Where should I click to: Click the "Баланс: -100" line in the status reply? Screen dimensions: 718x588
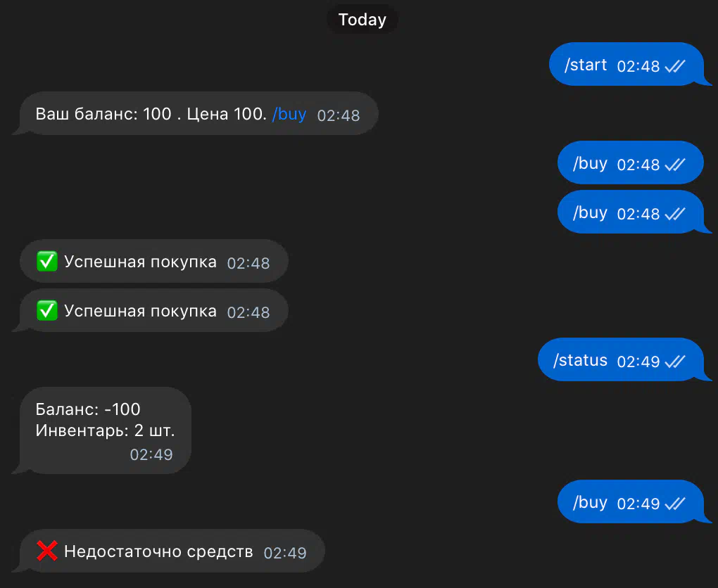pos(88,409)
